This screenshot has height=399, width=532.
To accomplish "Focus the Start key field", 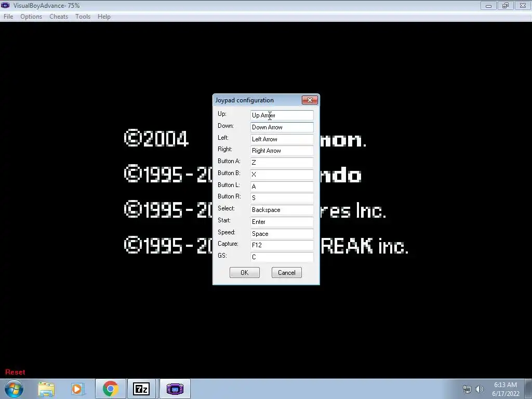I will click(282, 221).
